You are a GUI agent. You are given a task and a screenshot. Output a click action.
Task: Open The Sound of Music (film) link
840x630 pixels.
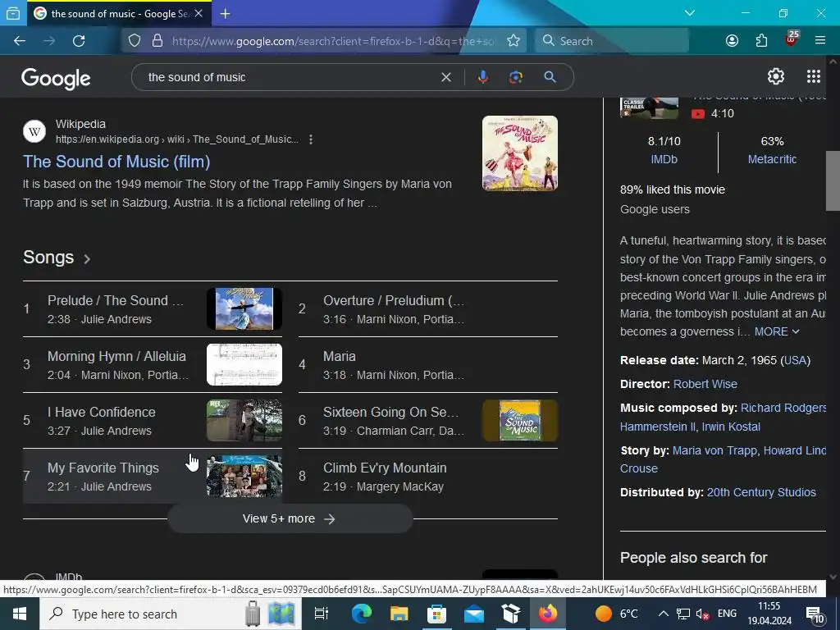click(x=116, y=162)
